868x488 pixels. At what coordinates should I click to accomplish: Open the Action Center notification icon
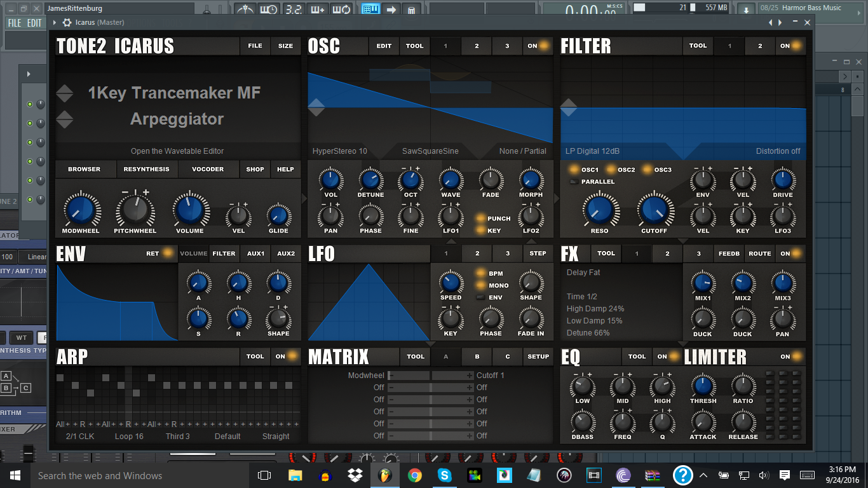pyautogui.click(x=785, y=475)
